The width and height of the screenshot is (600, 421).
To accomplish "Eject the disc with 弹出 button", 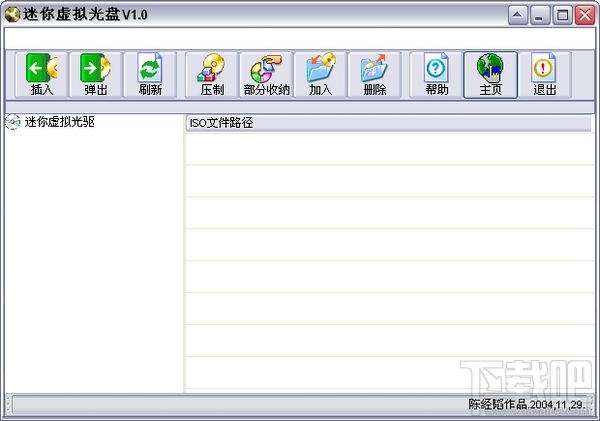I will pos(96,75).
